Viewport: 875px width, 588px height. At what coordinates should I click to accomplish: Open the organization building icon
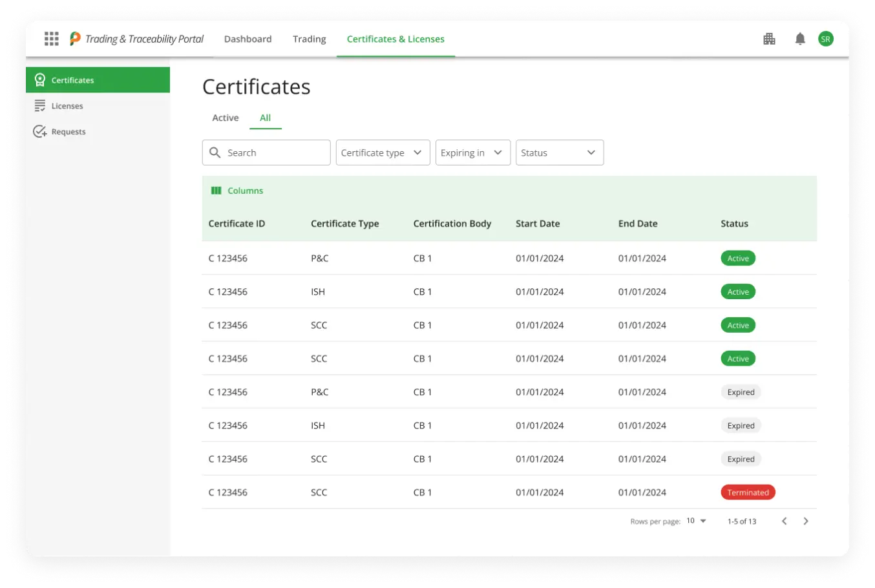click(769, 39)
